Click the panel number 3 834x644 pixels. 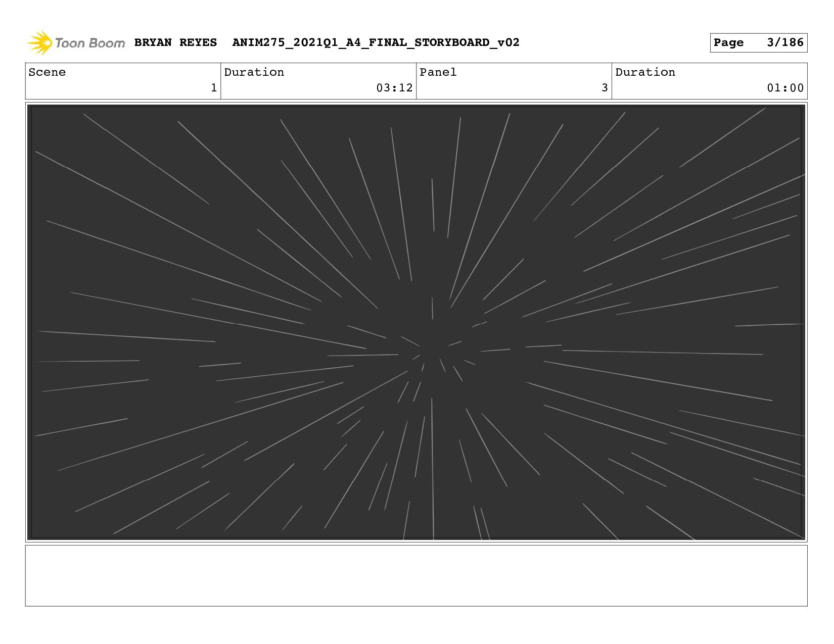(x=605, y=88)
